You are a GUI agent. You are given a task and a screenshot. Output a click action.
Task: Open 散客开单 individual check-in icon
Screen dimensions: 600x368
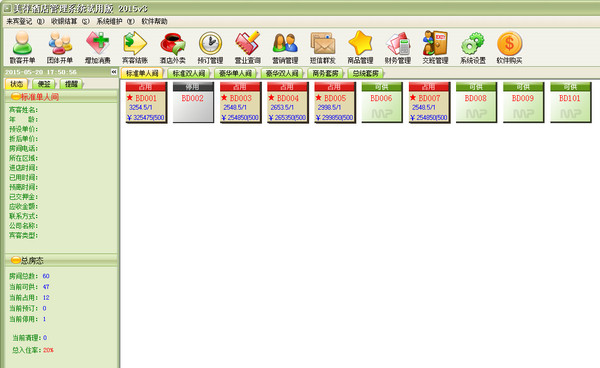click(x=22, y=47)
